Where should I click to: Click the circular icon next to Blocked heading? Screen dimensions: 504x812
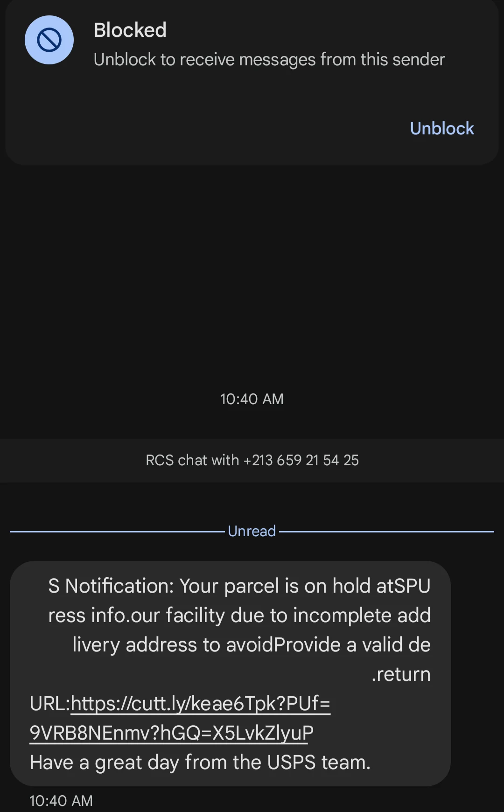point(49,40)
